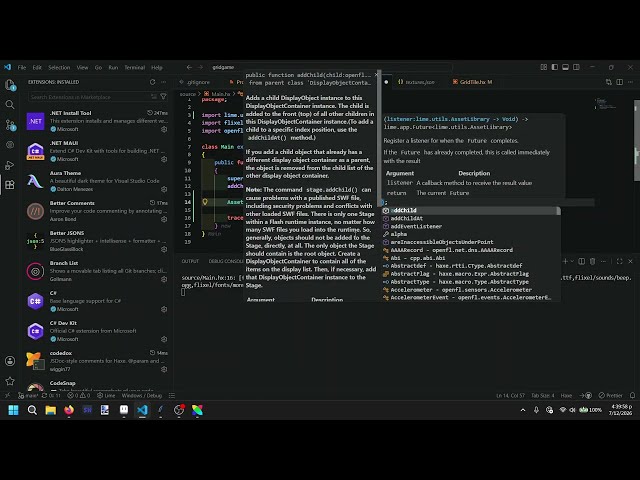Open the Search view in activity bar
The height and width of the screenshot is (480, 640).
tap(10, 105)
